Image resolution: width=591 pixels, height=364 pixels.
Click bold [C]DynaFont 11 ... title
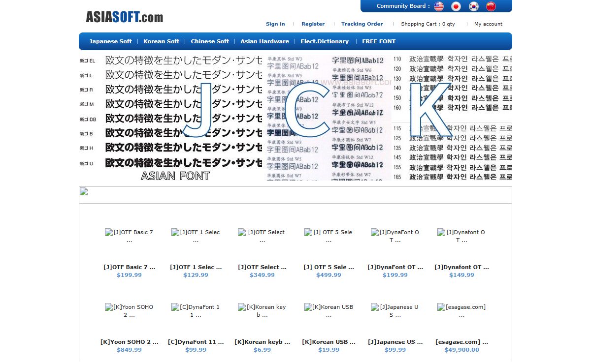[196, 342]
